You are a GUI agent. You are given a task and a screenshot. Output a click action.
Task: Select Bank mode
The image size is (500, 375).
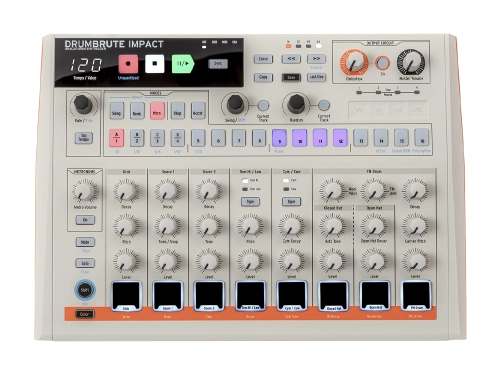pyautogui.click(x=137, y=111)
